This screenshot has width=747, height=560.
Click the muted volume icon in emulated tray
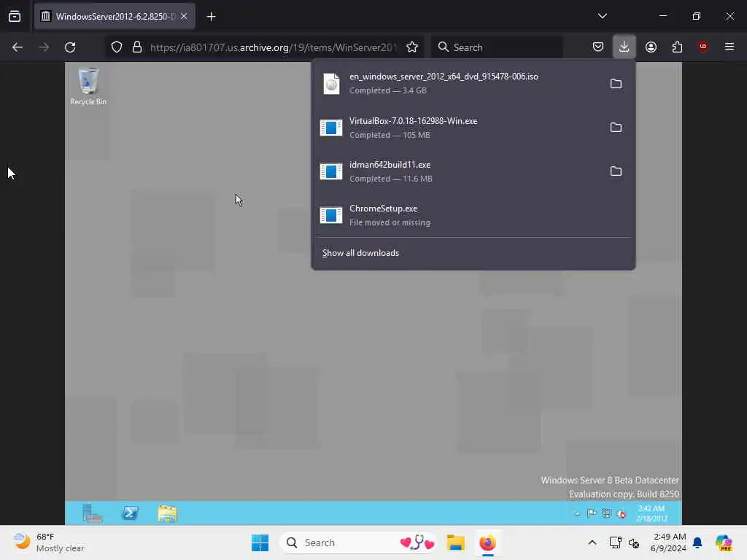pos(622,513)
